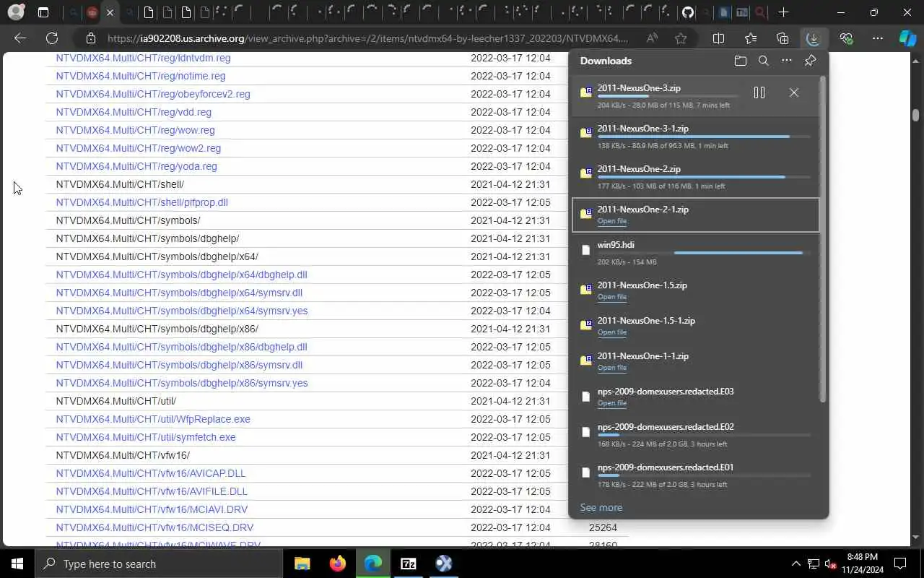Click the page vertical scrollbar thumb
924x578 pixels.
[x=916, y=115]
